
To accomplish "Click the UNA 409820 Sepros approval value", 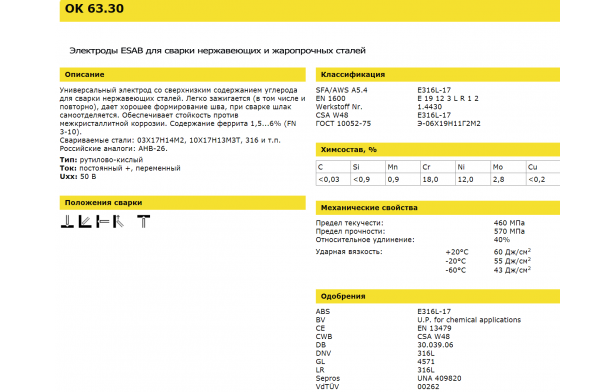I will point(439,379).
